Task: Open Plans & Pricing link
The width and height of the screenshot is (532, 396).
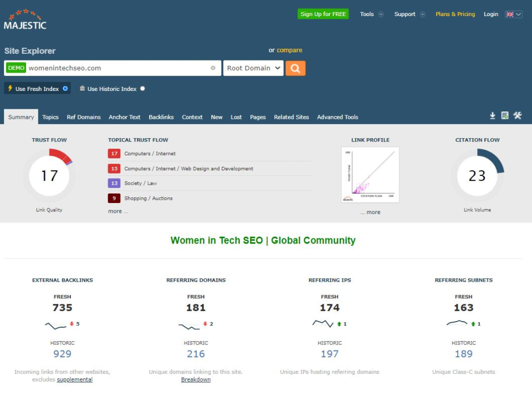Action: point(455,14)
